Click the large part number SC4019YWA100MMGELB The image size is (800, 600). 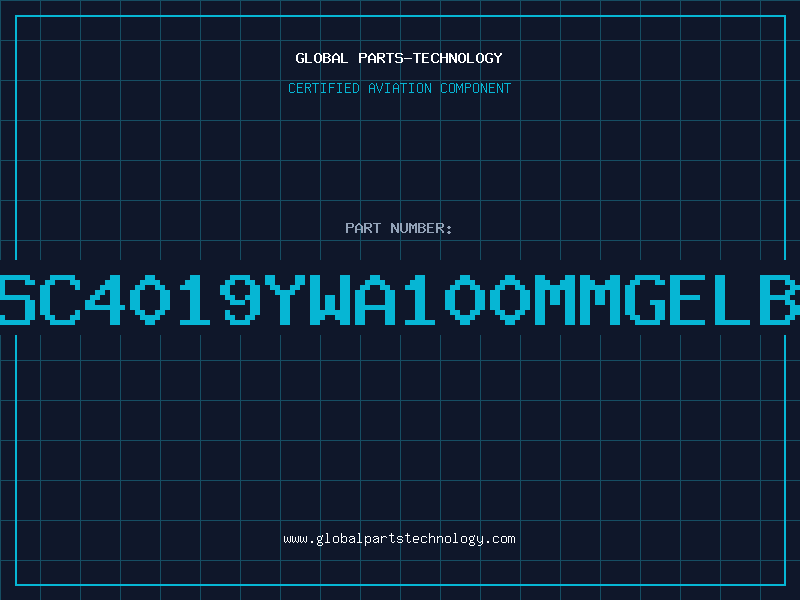click(x=400, y=299)
